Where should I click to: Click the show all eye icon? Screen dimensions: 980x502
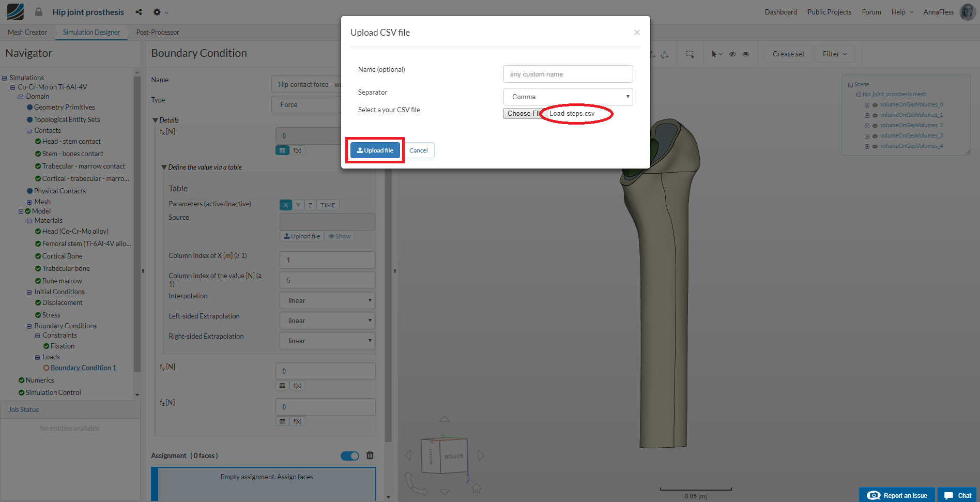click(x=746, y=54)
